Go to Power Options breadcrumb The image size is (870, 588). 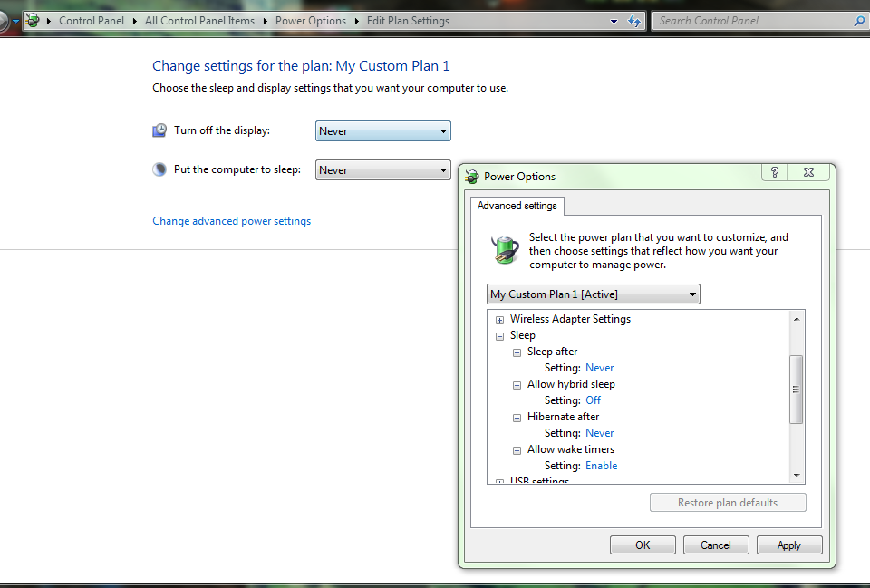(x=311, y=21)
